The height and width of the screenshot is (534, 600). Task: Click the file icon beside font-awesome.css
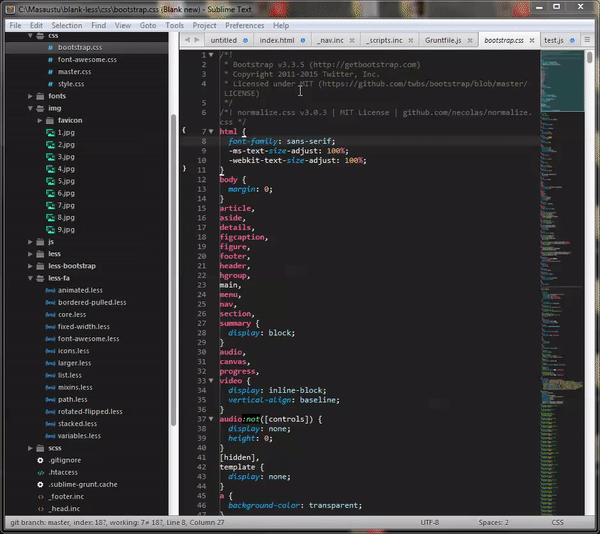(50, 60)
